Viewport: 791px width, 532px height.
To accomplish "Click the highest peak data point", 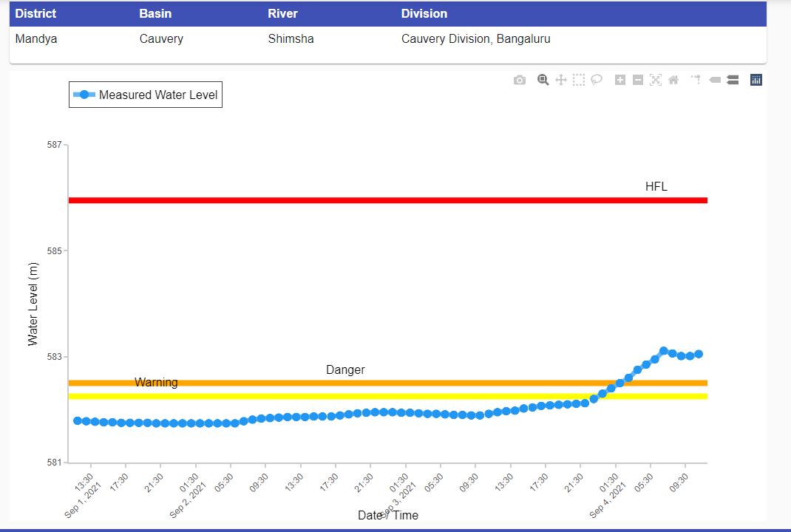I will pyautogui.click(x=664, y=350).
